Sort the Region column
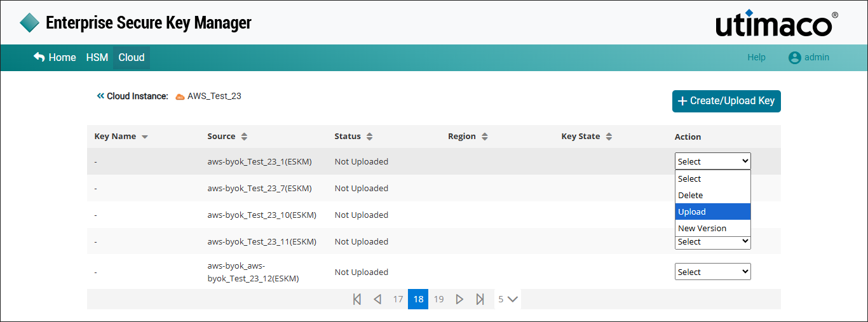Image resolution: width=868 pixels, height=322 pixels. (x=484, y=137)
